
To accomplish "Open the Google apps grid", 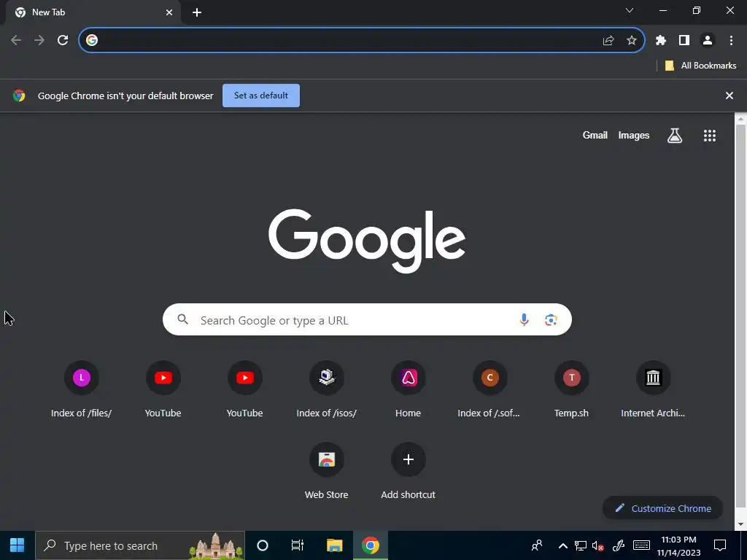I will pos(710,136).
